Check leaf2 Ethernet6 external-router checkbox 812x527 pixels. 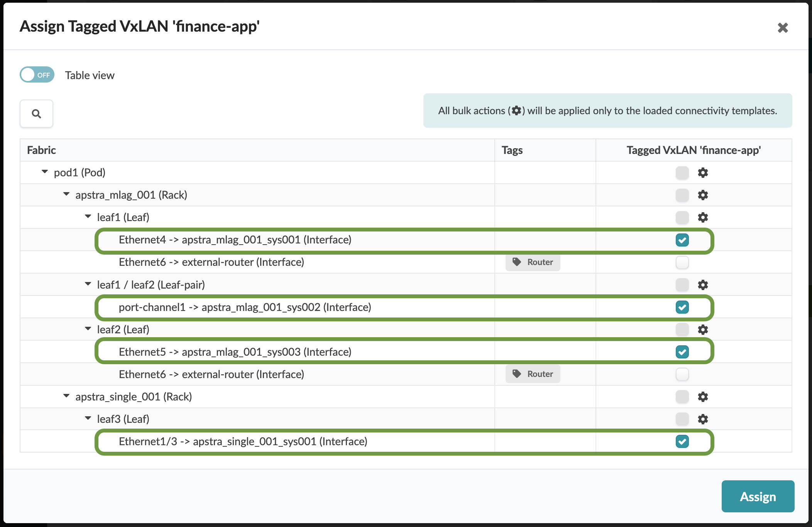tap(682, 374)
